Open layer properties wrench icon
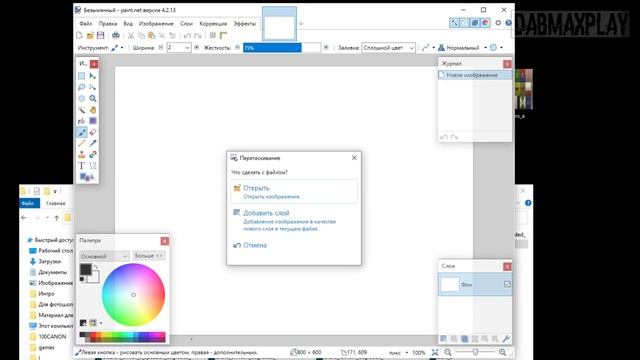Viewport: 640px width, 360px height. pyautogui.click(x=506, y=338)
